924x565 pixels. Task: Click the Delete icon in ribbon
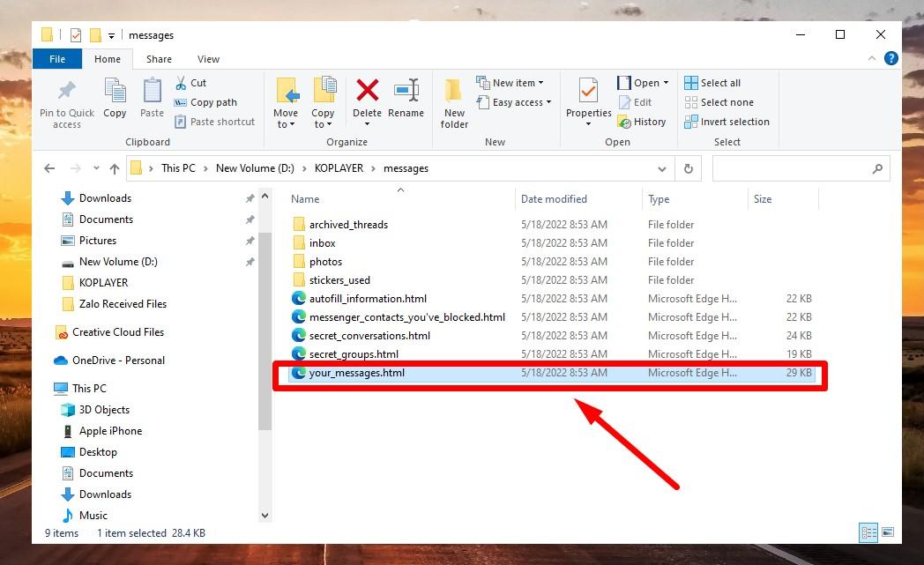367,92
